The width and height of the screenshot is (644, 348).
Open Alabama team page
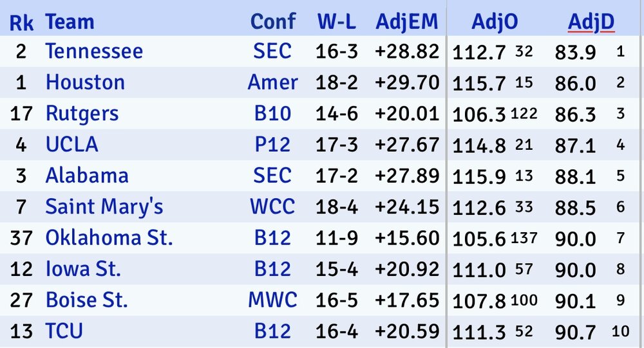coord(86,176)
